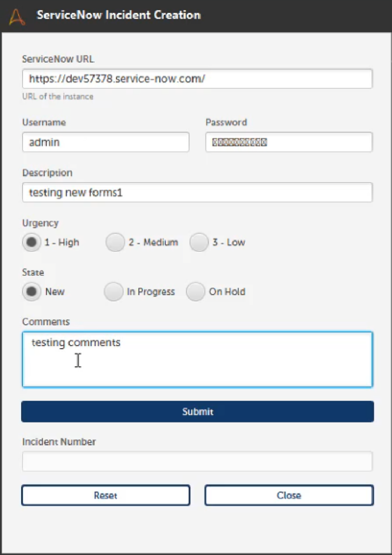Focus the Password input box
This screenshot has width=392, height=555.
[289, 142]
